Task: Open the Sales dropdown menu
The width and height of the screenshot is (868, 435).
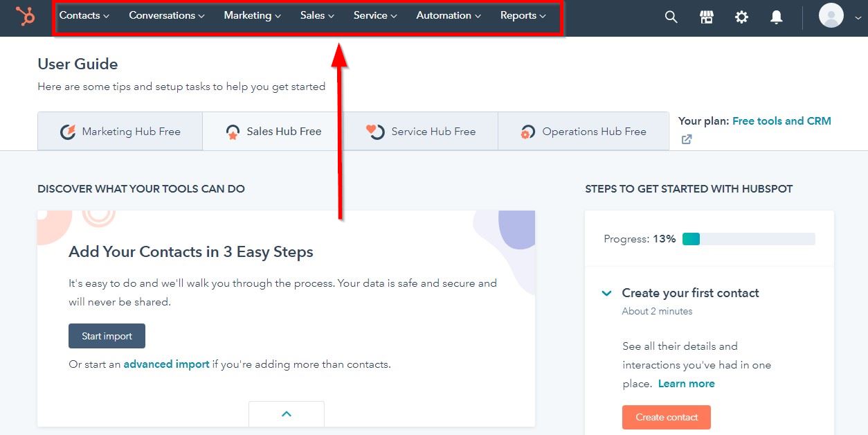Action: (x=317, y=15)
